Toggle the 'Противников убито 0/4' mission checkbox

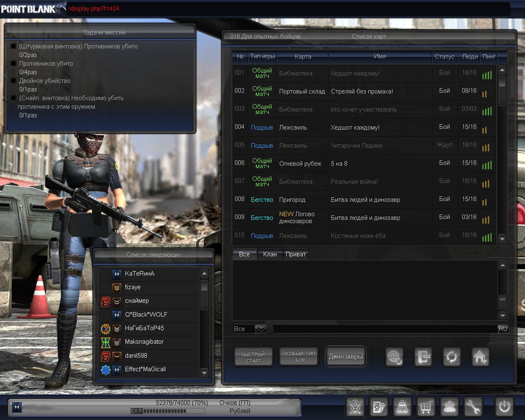point(14,64)
